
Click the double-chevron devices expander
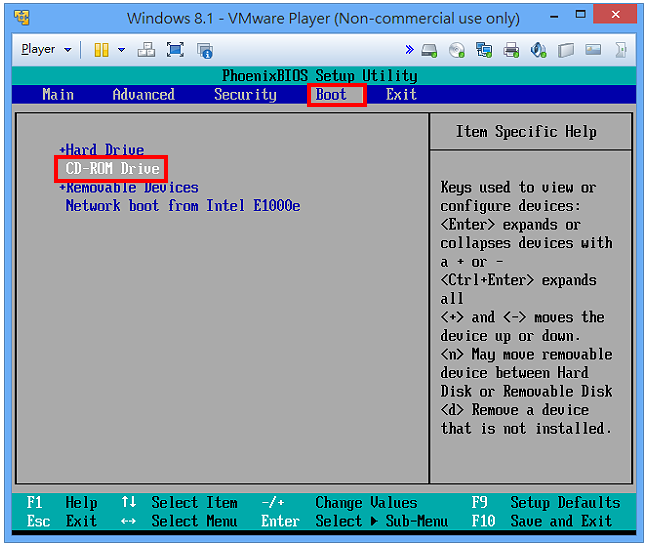point(409,50)
